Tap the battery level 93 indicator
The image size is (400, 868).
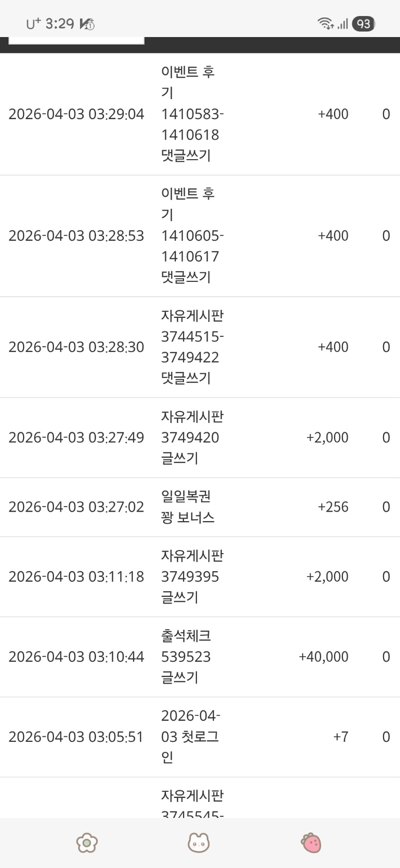pyautogui.click(x=363, y=24)
